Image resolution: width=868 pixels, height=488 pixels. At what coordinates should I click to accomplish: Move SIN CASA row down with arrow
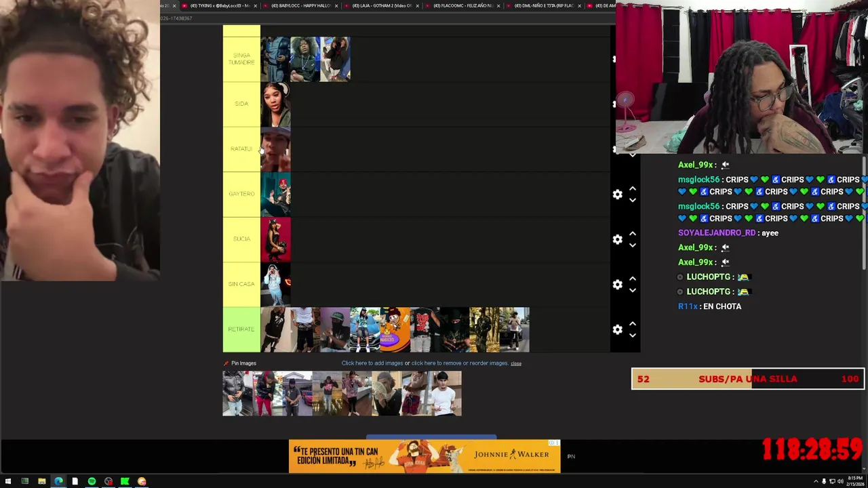tap(632, 290)
